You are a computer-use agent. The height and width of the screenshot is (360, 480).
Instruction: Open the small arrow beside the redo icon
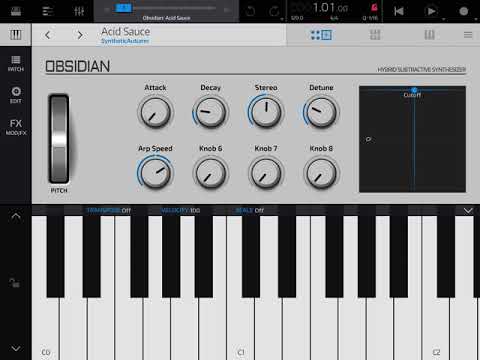click(x=282, y=19)
